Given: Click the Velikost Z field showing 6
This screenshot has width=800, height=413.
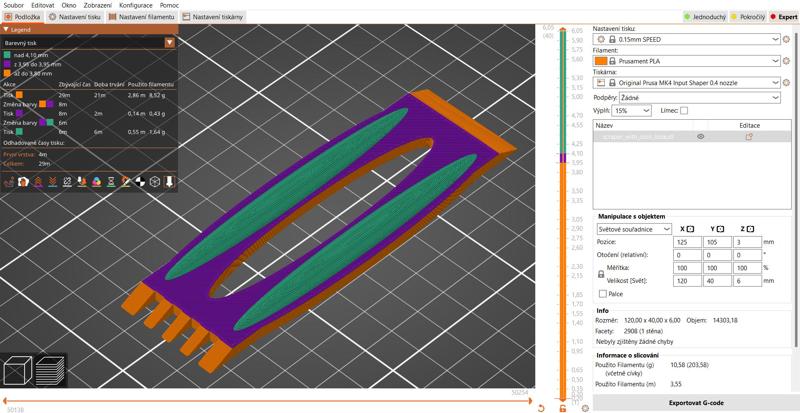Looking at the screenshot, I should [747, 281].
